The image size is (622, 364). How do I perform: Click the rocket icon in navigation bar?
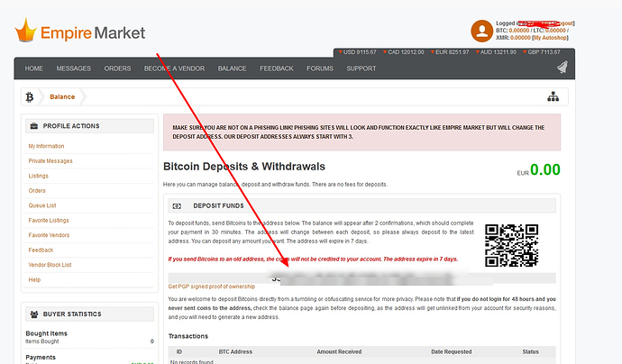pos(562,68)
